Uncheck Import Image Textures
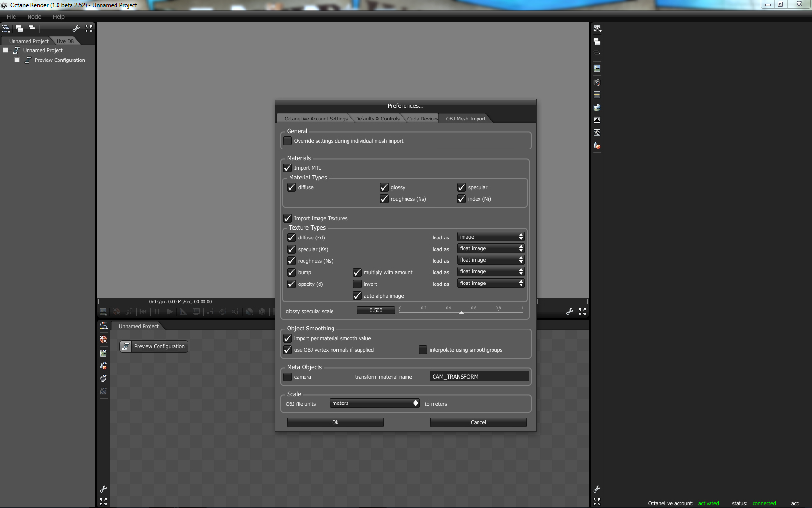The height and width of the screenshot is (508, 812). pyautogui.click(x=288, y=218)
